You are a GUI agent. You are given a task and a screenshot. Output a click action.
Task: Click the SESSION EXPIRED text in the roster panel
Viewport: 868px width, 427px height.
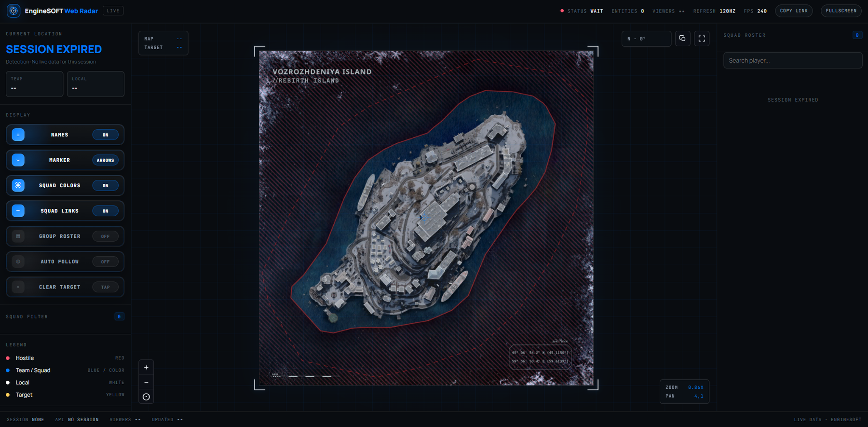793,100
